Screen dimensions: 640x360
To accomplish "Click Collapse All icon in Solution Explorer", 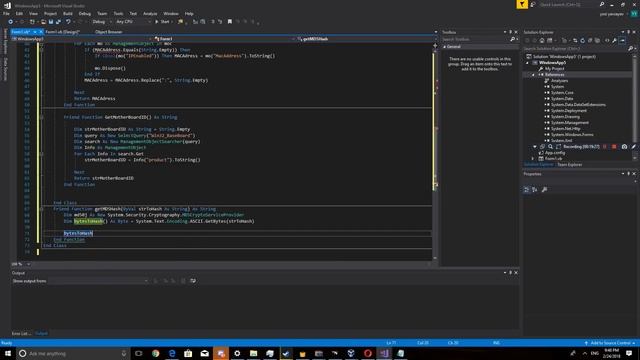I will 590,40.
